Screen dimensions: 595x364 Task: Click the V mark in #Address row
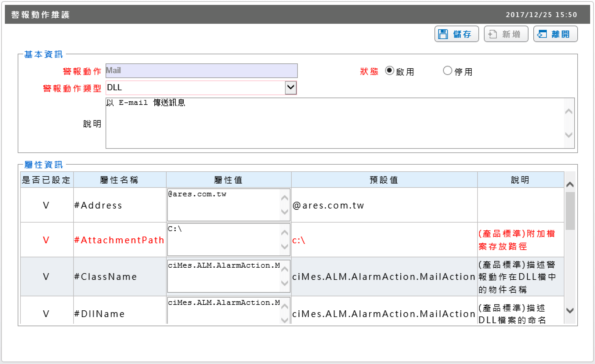pos(46,205)
